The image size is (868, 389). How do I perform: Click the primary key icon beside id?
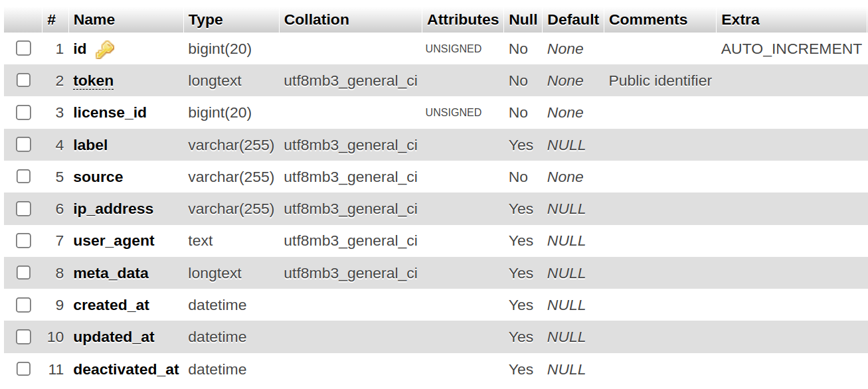click(x=105, y=50)
